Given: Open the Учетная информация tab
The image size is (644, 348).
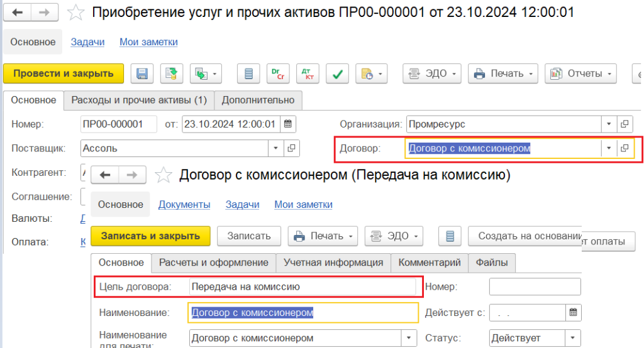Looking at the screenshot, I should [x=333, y=263].
